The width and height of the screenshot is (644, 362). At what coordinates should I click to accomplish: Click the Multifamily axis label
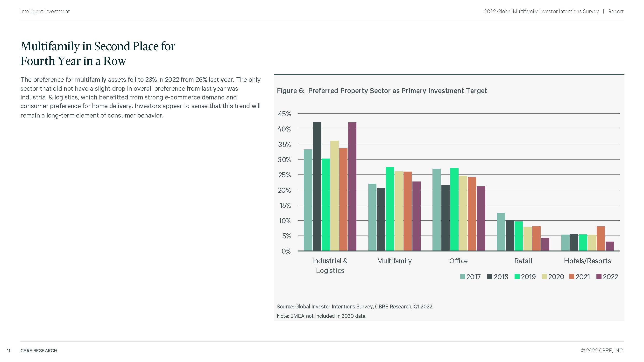pyautogui.click(x=394, y=261)
